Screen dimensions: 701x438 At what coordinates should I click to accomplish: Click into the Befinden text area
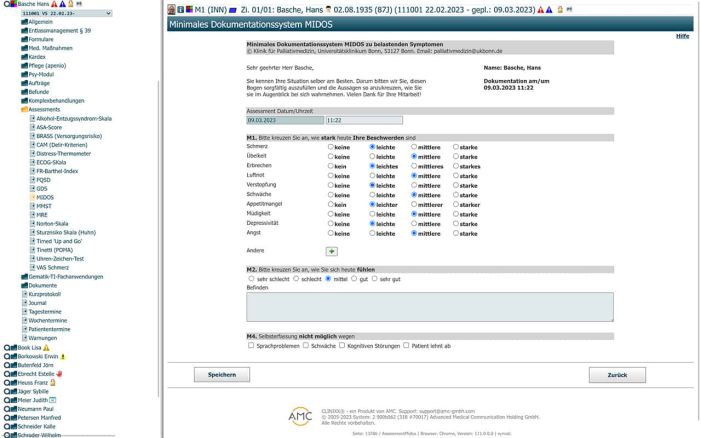point(430,307)
